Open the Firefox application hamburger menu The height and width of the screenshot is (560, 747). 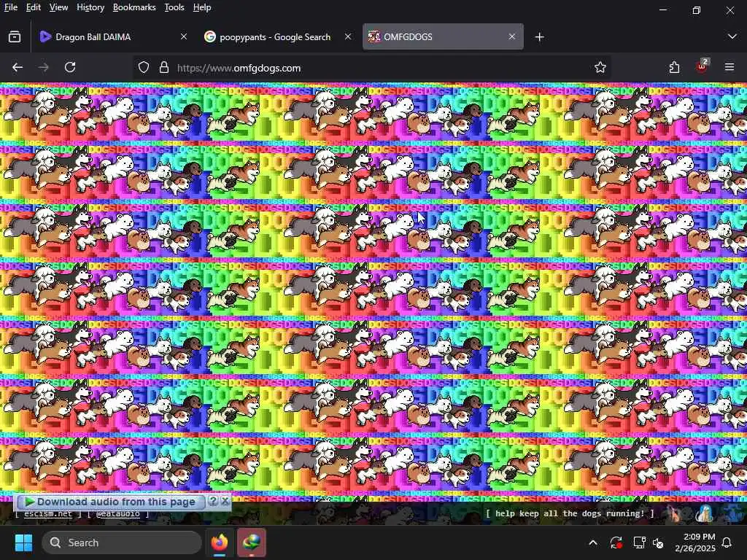(x=729, y=68)
